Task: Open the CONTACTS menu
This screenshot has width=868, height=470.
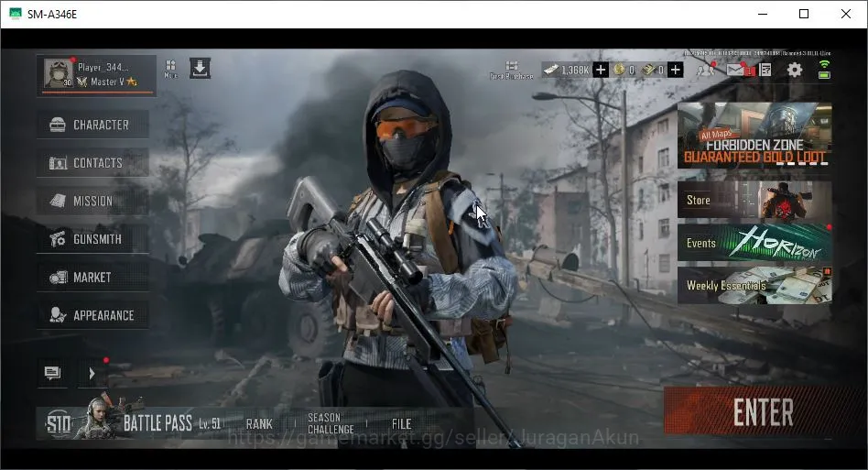Action: click(93, 163)
